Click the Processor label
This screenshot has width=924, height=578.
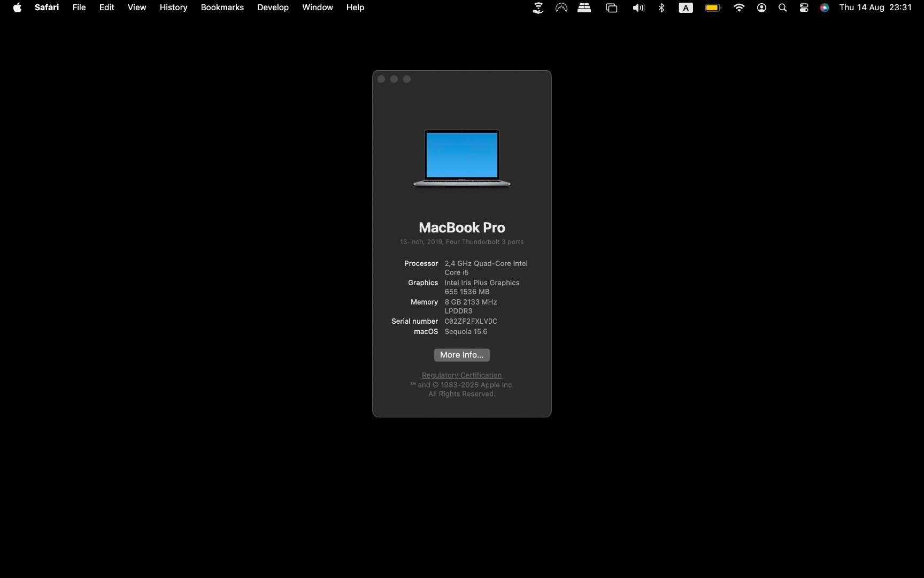[421, 263]
